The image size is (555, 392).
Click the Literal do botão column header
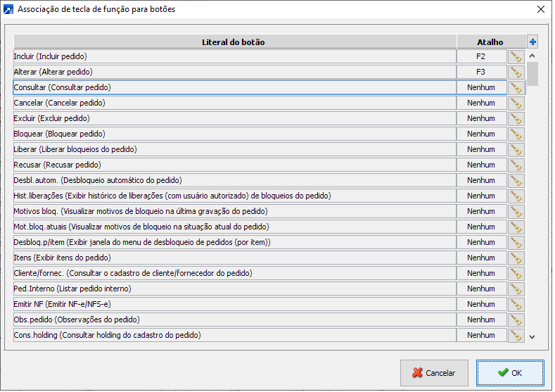235,42
